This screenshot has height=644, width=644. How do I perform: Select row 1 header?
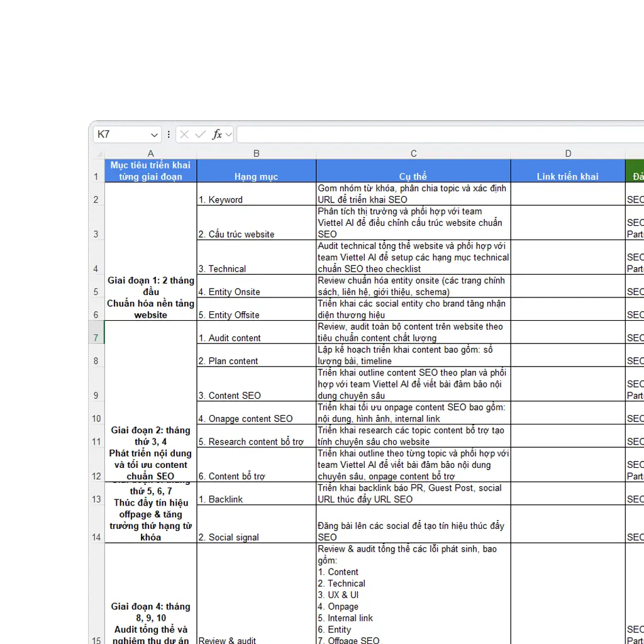coord(96,171)
